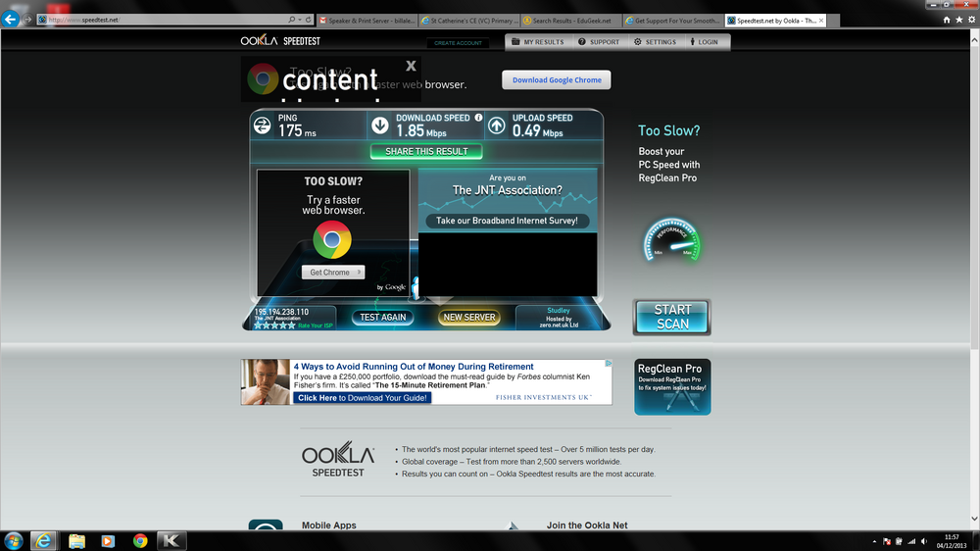Click Action Center flag tray icon
Screen dimensions: 980x551
coord(886,541)
